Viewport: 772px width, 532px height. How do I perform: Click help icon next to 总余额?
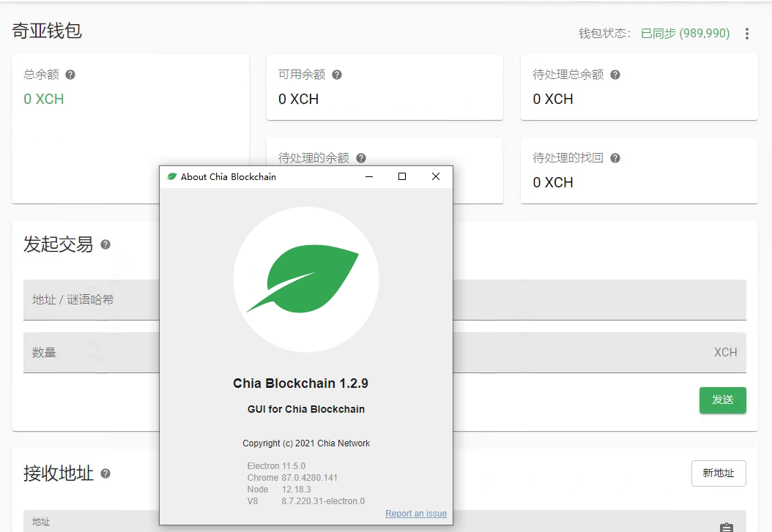(70, 75)
